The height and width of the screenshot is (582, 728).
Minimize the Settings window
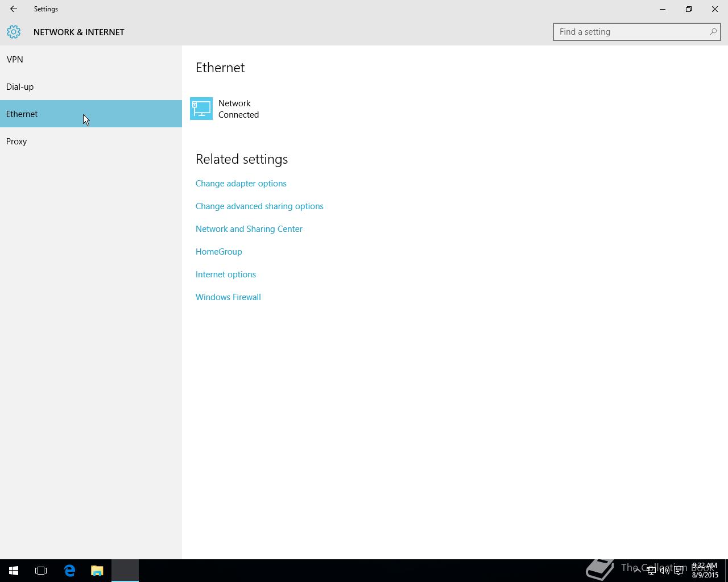(663, 9)
